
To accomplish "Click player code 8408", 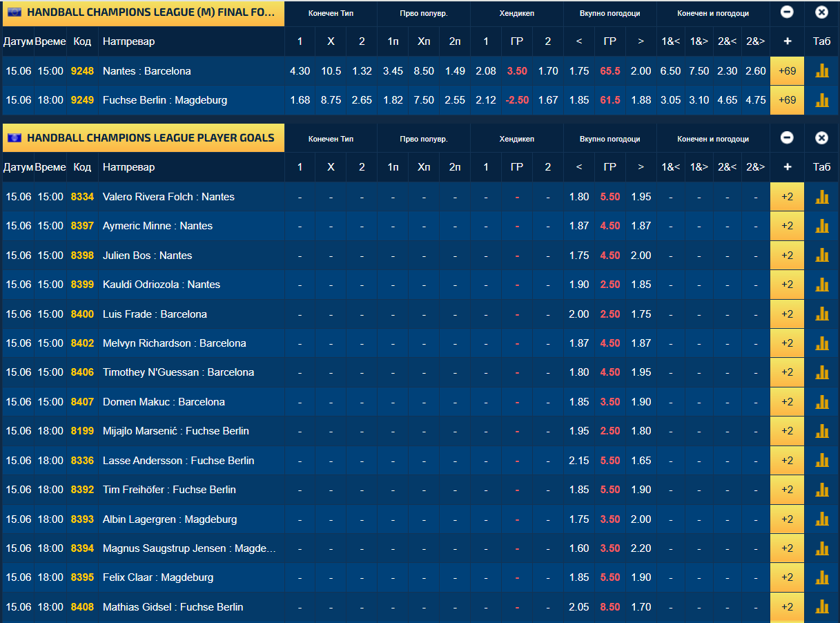I will (82, 607).
